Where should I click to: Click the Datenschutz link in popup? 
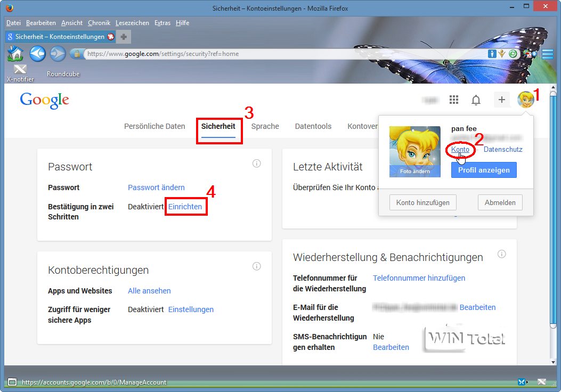[x=503, y=149]
